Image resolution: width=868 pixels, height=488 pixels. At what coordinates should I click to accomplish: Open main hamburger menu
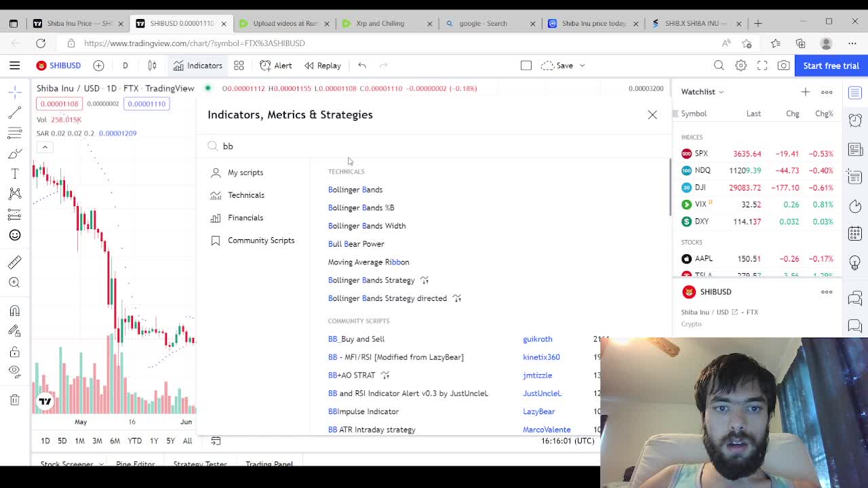pyautogui.click(x=14, y=66)
